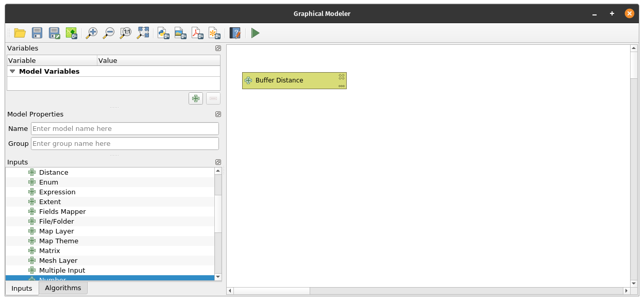The height and width of the screenshot is (301, 644).
Task: Collapse the Model Variables group
Action: [x=12, y=72]
